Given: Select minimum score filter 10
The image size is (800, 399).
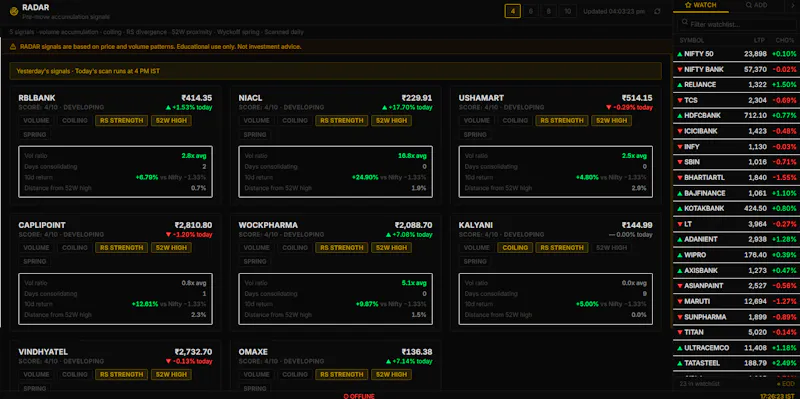Looking at the screenshot, I should pos(568,11).
